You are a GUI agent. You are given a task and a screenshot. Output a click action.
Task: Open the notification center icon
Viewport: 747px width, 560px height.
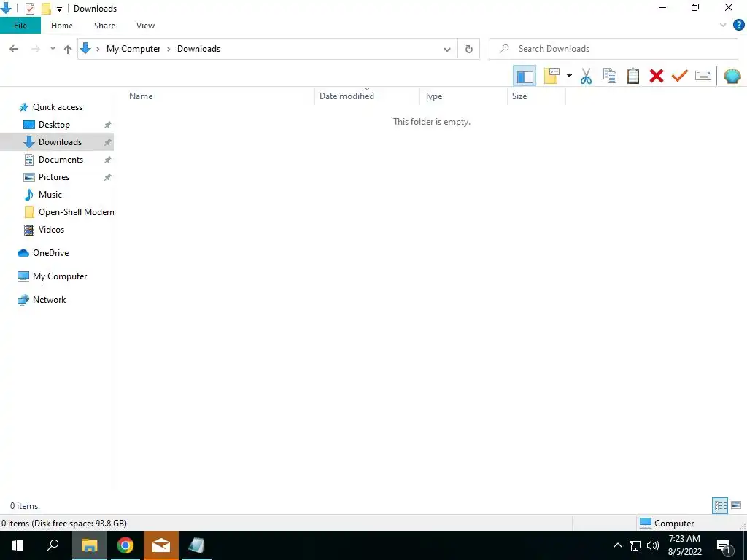point(724,546)
